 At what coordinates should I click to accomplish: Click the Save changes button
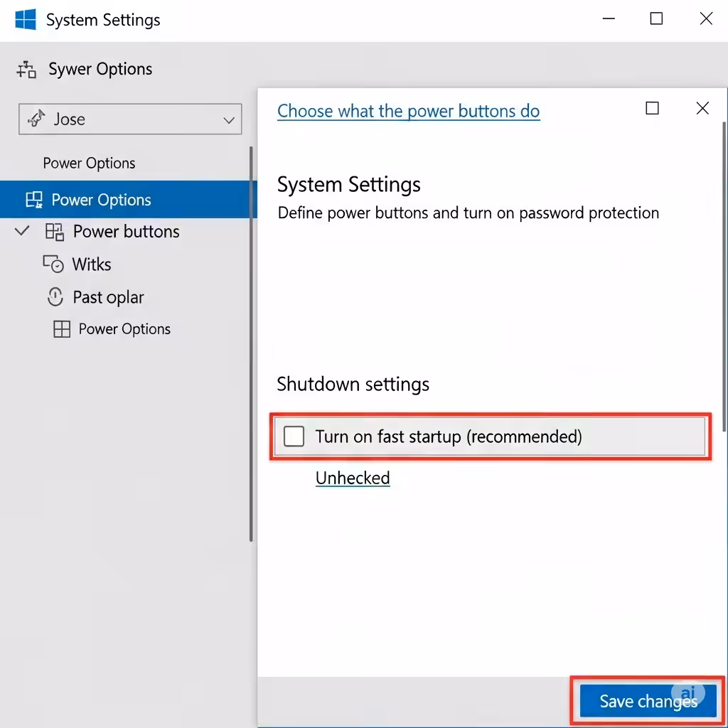pyautogui.click(x=648, y=701)
